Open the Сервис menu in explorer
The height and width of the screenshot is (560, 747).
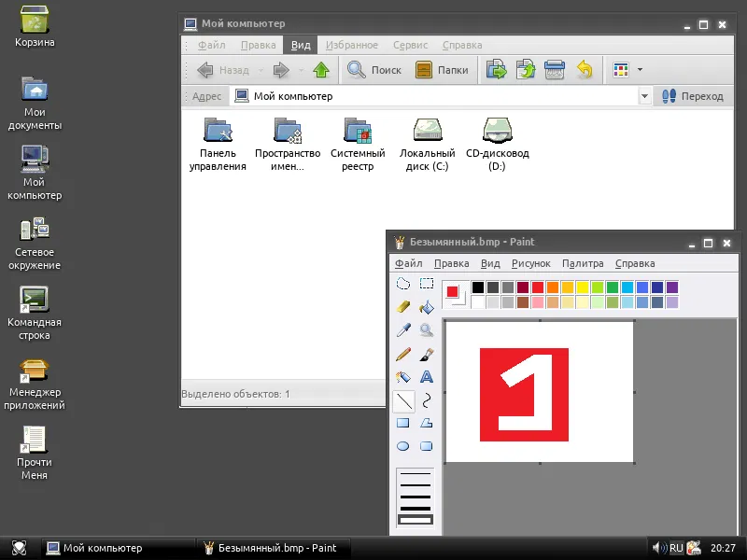tap(410, 45)
